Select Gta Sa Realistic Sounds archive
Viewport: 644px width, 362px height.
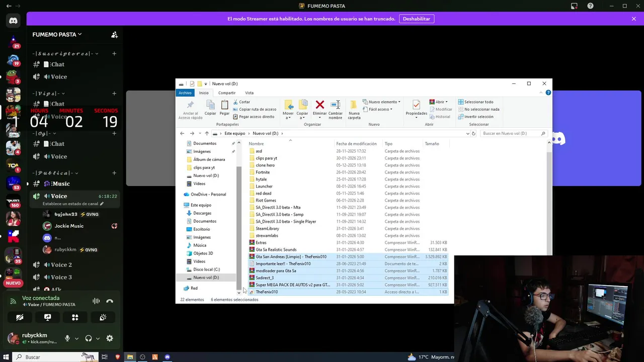276,250
